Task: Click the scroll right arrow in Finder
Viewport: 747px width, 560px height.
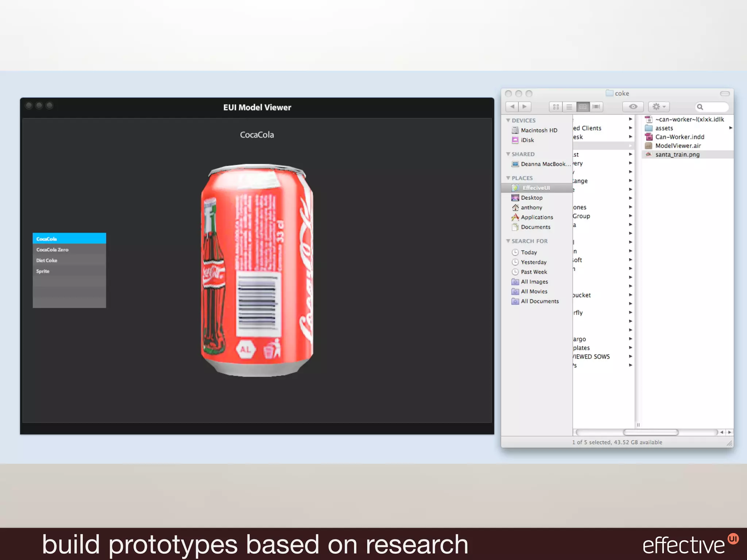Action: coord(729,432)
